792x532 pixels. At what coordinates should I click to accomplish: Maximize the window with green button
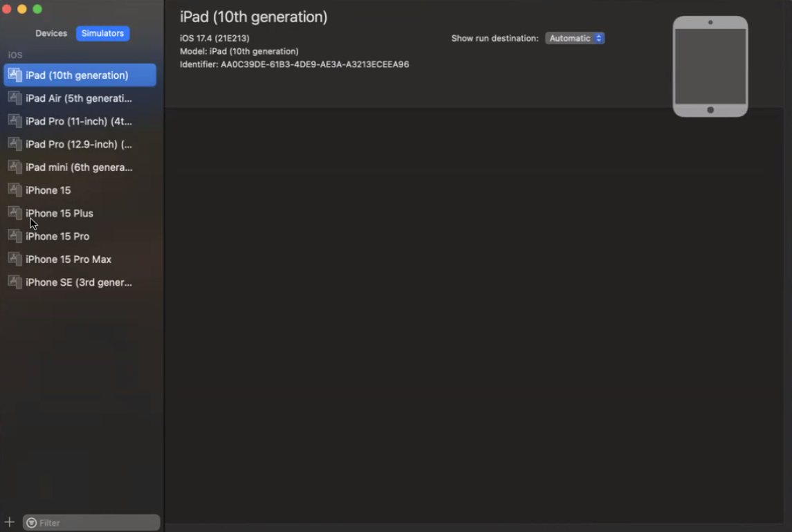click(37, 9)
